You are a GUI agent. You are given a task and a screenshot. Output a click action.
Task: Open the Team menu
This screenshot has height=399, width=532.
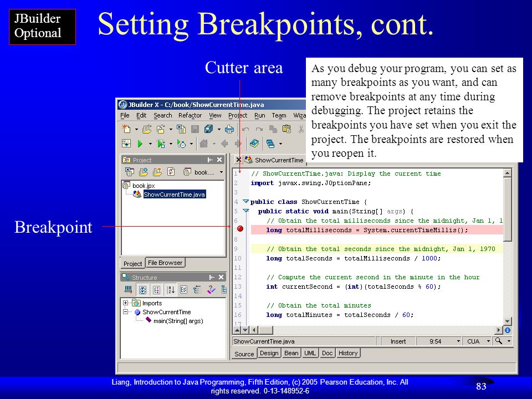[279, 115]
